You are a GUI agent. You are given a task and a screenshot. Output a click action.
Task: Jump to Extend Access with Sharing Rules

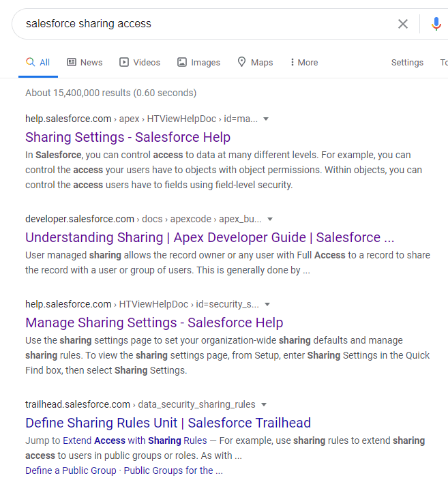pyautogui.click(x=135, y=440)
